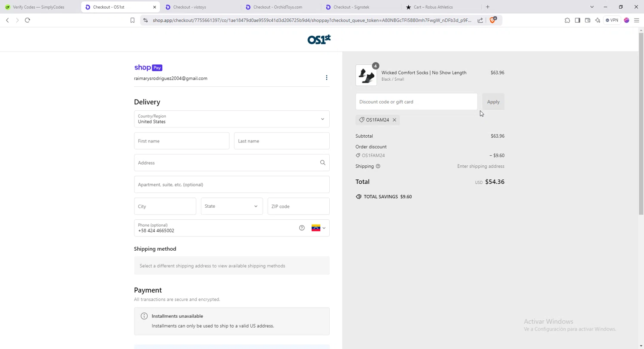The width and height of the screenshot is (644, 349).
Task: Switch to Checkout - vistoys tab
Action: pos(200,7)
